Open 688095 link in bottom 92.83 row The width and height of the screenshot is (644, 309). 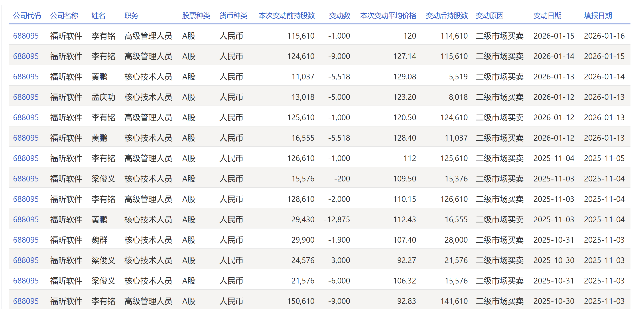pos(26,301)
